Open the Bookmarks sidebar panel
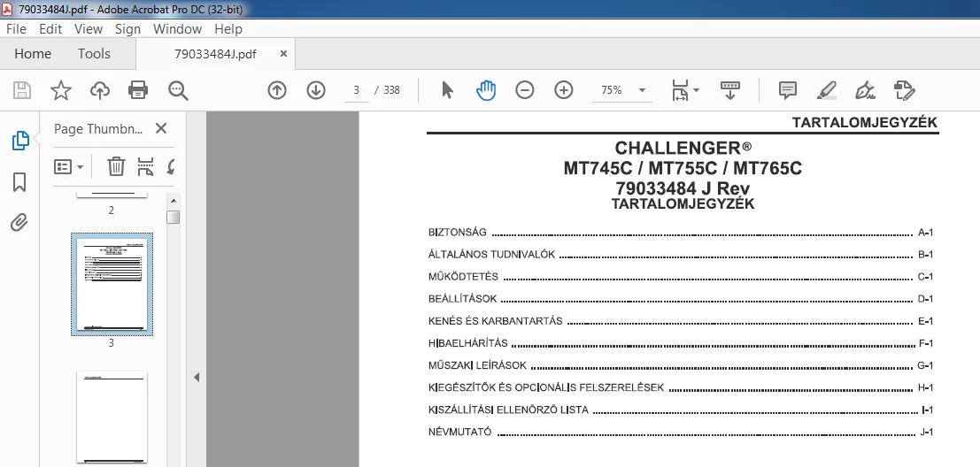The height and width of the screenshot is (467, 980). click(x=19, y=182)
